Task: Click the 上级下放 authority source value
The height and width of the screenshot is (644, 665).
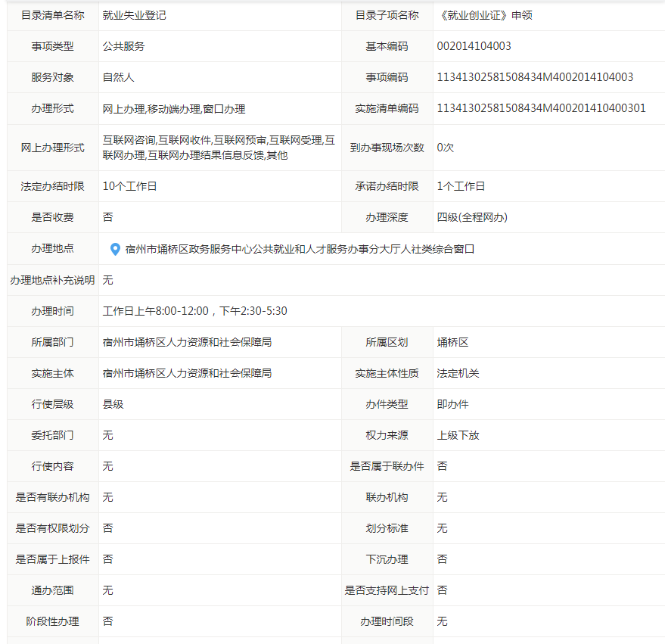Action: point(458,435)
